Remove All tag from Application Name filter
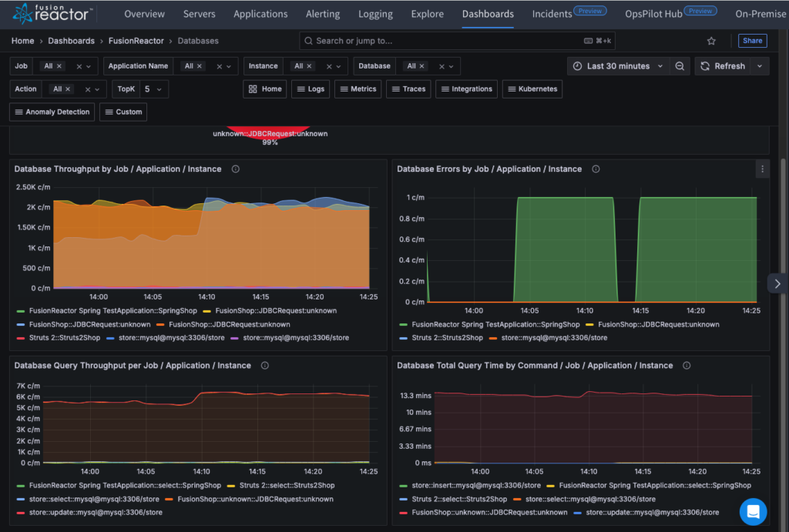The height and width of the screenshot is (532, 789). pyautogui.click(x=200, y=66)
